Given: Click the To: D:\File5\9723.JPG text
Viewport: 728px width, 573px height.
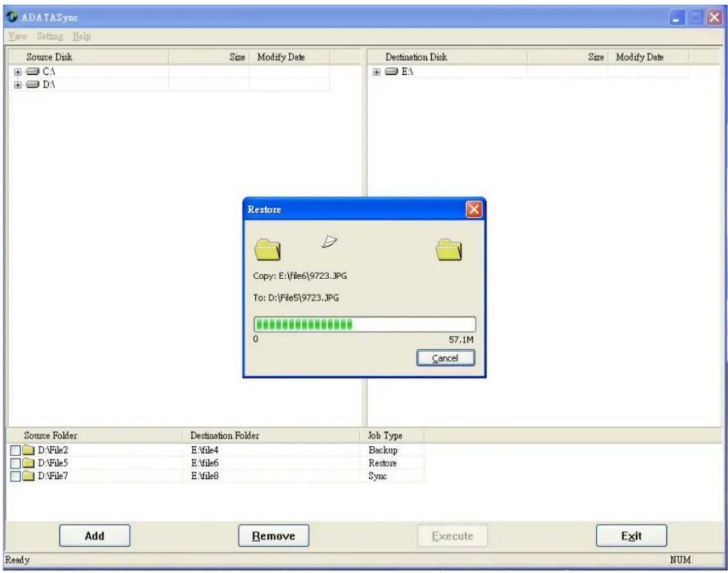Looking at the screenshot, I should point(296,298).
